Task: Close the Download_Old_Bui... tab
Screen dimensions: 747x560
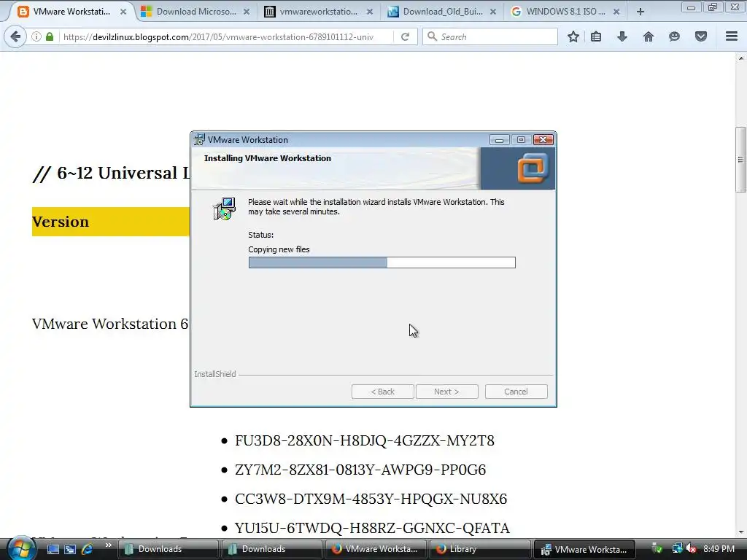Action: [493, 12]
